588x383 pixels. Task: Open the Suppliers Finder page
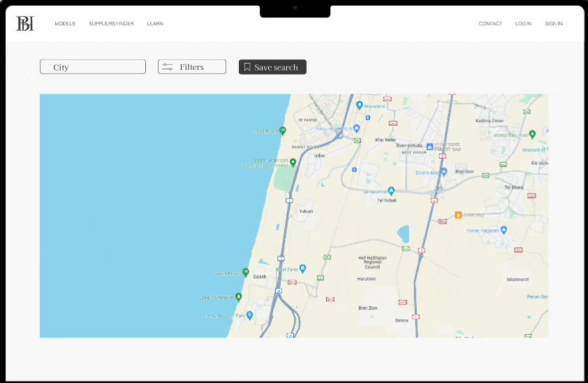(111, 24)
